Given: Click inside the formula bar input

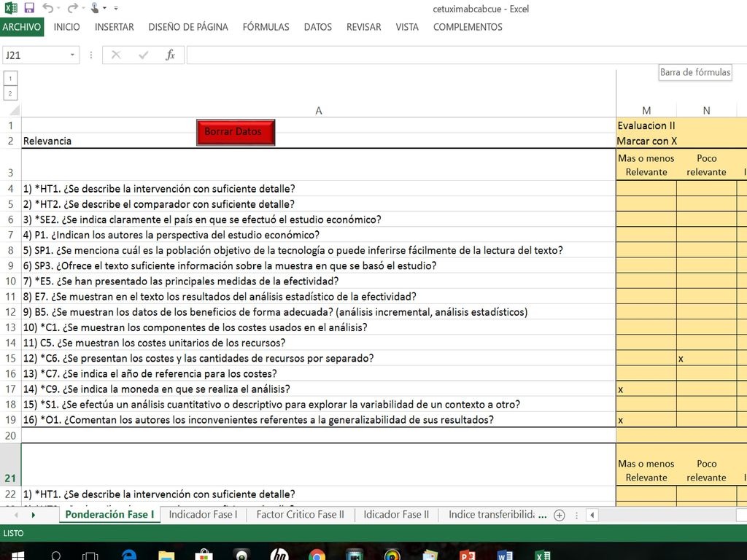Looking at the screenshot, I should pos(467,55).
